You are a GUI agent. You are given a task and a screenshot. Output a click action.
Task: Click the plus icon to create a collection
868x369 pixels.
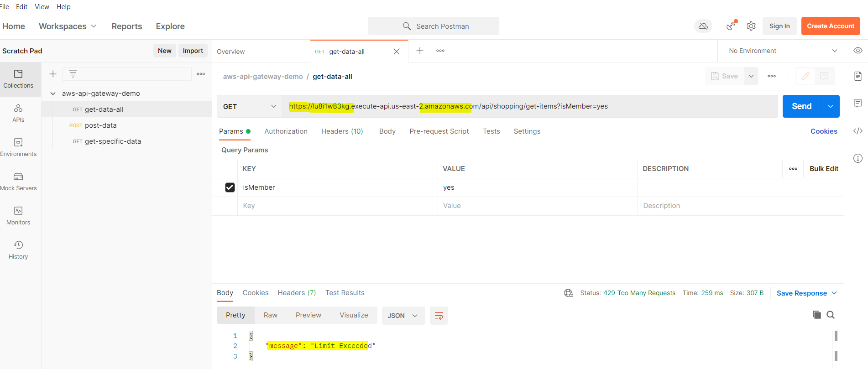click(53, 74)
